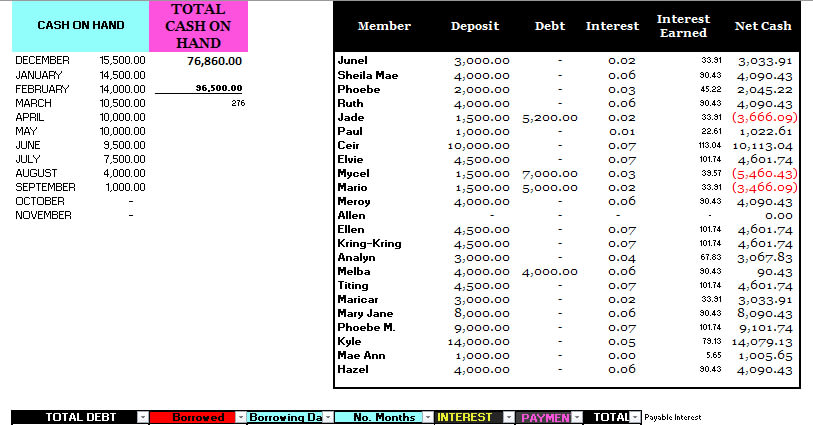Click Melba's 4,000.00 debt cell
This screenshot has height=425, width=813.
pyautogui.click(x=550, y=272)
